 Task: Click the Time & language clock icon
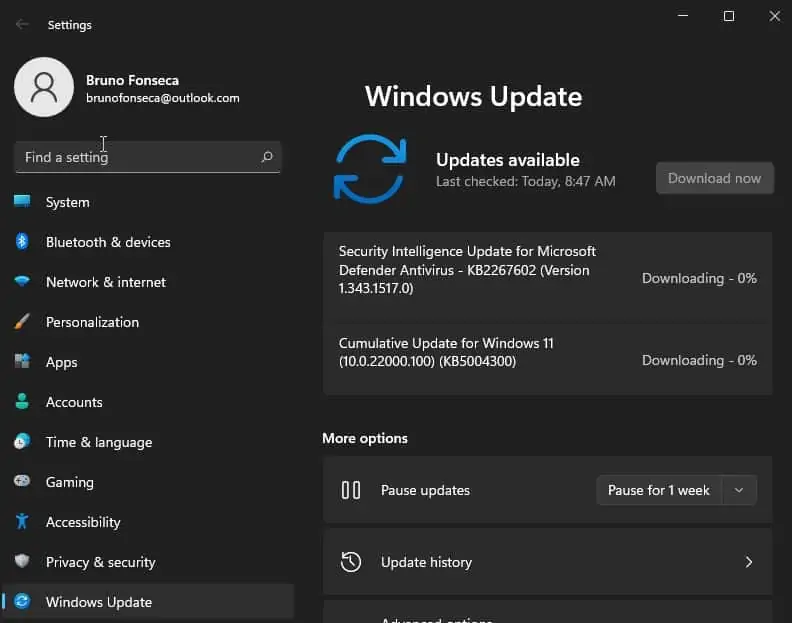[22, 441]
